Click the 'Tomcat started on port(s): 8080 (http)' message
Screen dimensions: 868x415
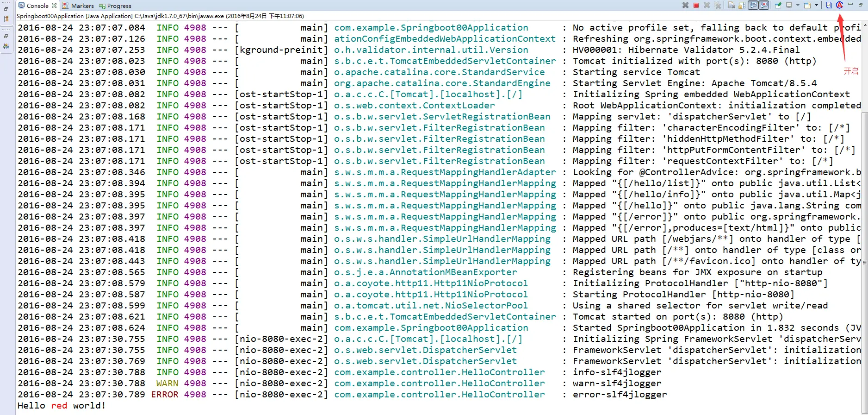tap(678, 317)
